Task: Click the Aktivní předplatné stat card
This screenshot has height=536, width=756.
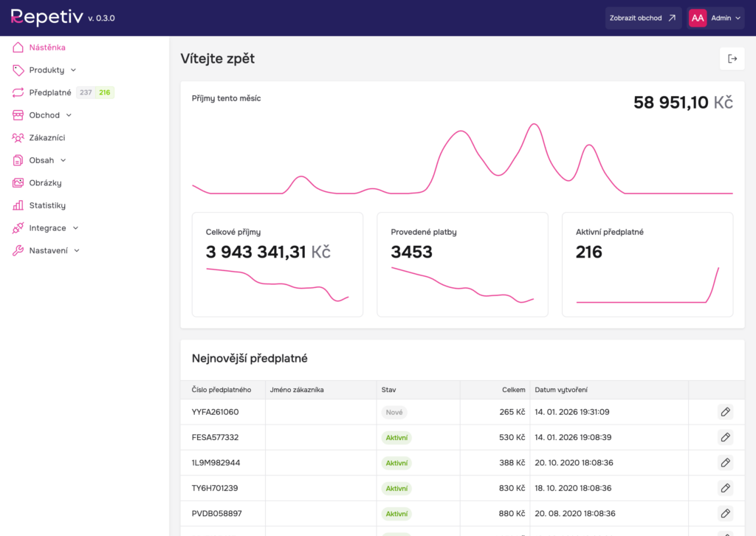Action: coord(647,264)
